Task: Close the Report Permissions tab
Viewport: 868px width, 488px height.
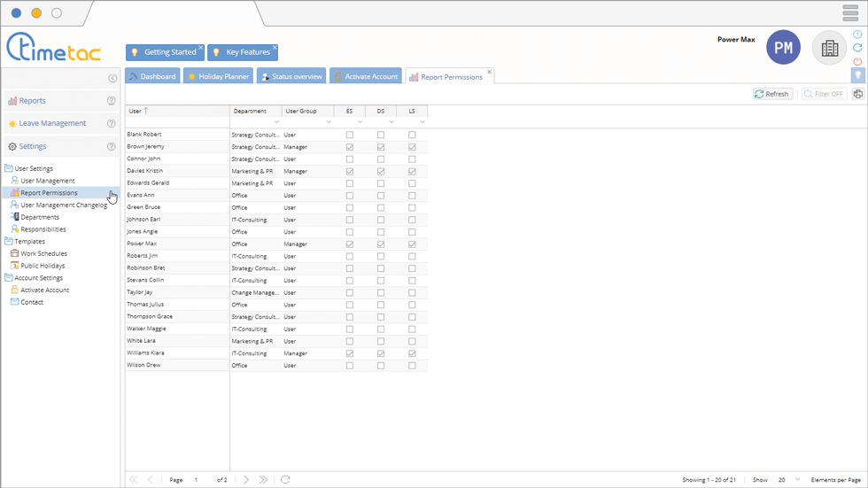Action: point(489,72)
